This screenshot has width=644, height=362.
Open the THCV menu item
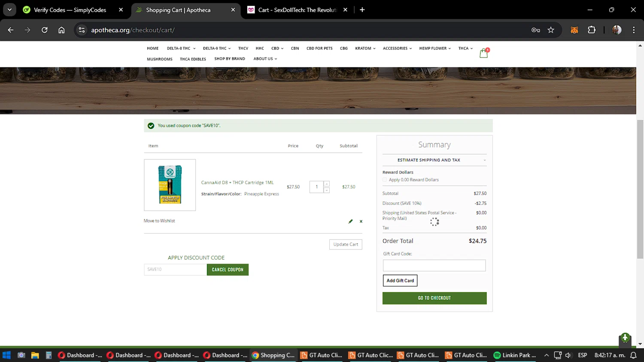[x=243, y=49]
